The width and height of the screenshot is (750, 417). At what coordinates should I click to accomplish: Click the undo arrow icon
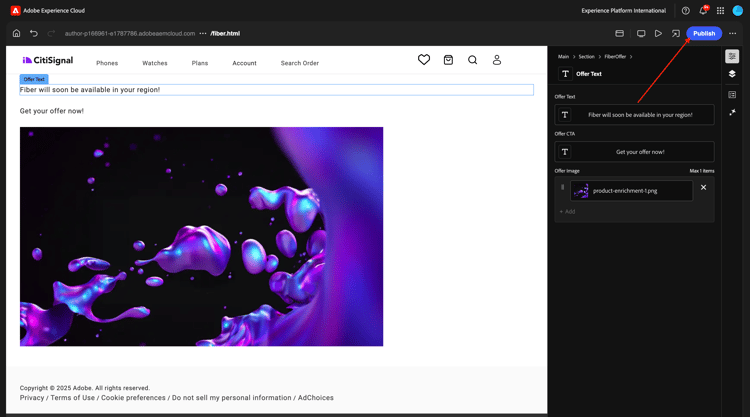(x=33, y=33)
